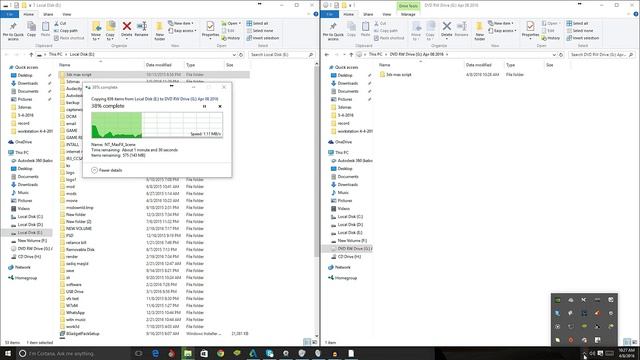Switch Local Disk window to large icons view

(314, 342)
